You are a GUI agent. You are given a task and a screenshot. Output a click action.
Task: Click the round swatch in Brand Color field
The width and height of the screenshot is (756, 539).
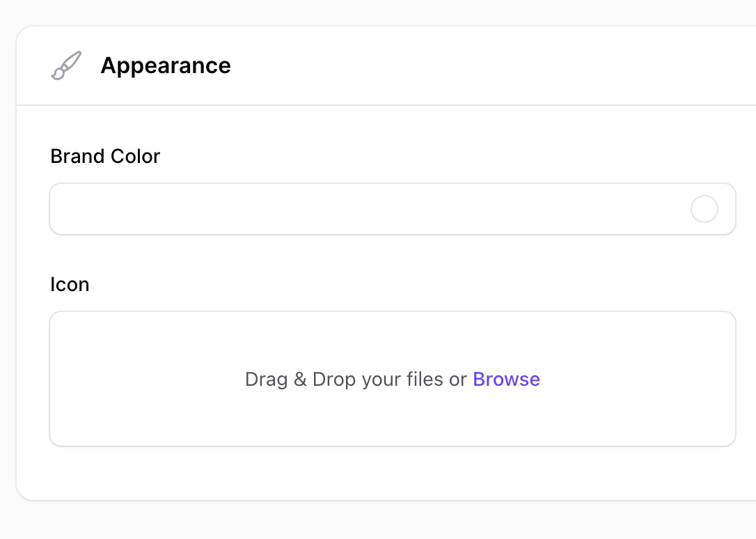(704, 209)
